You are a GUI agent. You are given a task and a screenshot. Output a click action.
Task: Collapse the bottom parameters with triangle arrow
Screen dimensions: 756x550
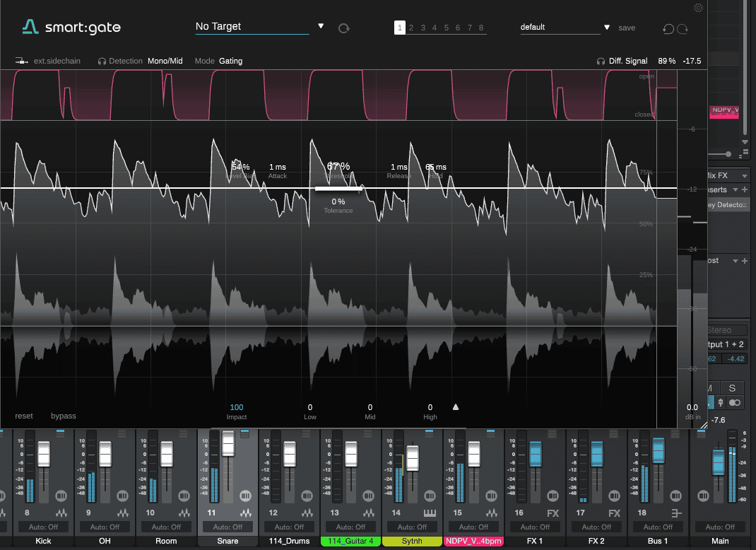pyautogui.click(x=456, y=407)
